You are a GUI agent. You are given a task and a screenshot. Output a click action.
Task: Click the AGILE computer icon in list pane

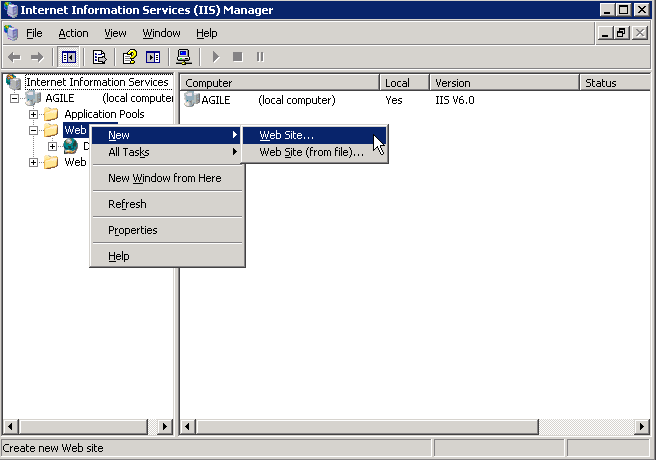192,100
